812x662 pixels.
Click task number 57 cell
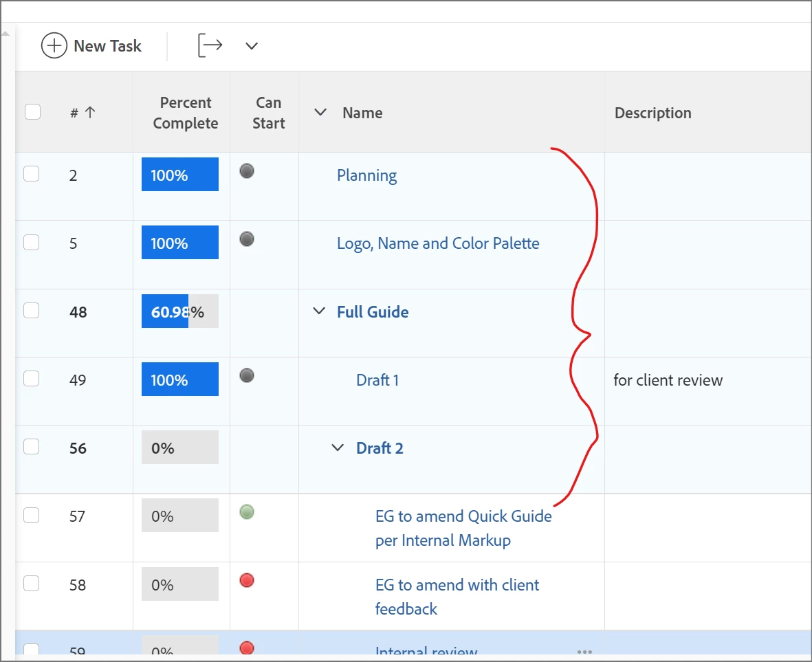tap(77, 516)
